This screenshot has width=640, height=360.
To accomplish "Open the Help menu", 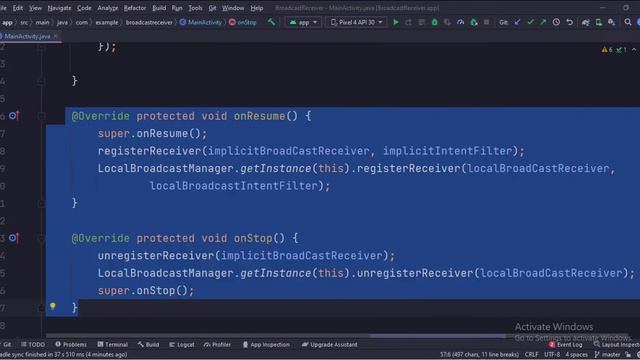I will coord(257,8).
